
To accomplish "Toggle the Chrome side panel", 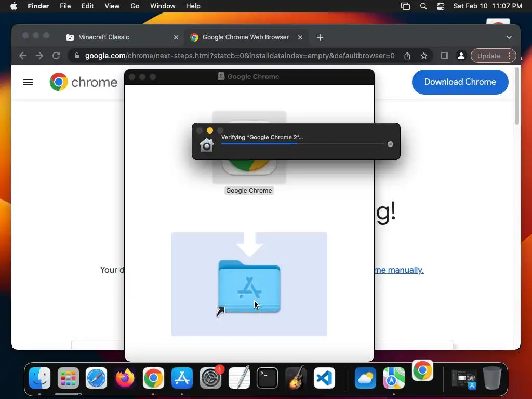I will (x=445, y=56).
